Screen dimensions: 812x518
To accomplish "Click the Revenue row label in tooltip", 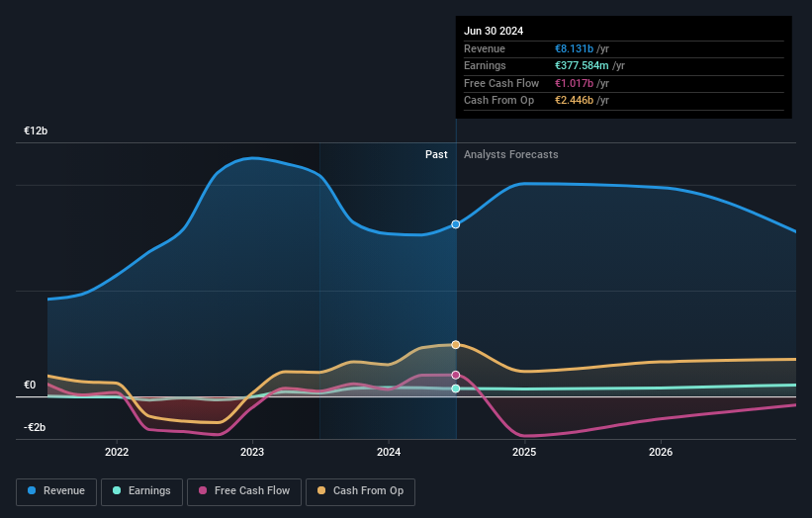I will click(x=485, y=48).
